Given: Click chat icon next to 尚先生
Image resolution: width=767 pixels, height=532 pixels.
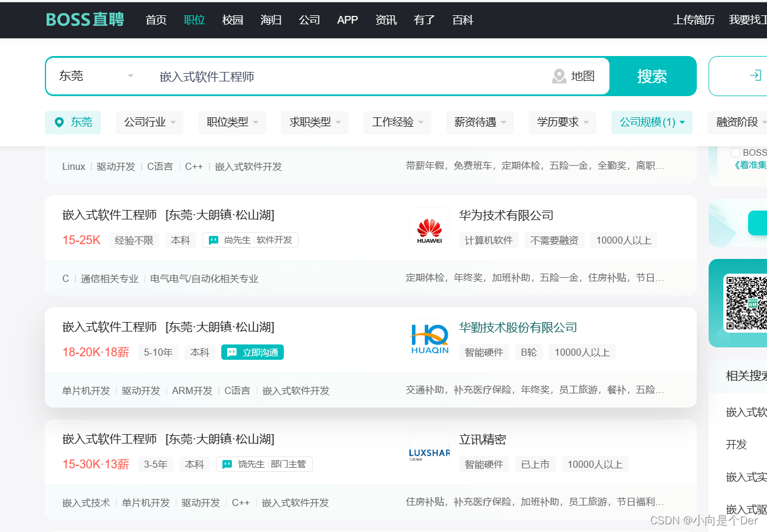Looking at the screenshot, I should [x=214, y=240].
